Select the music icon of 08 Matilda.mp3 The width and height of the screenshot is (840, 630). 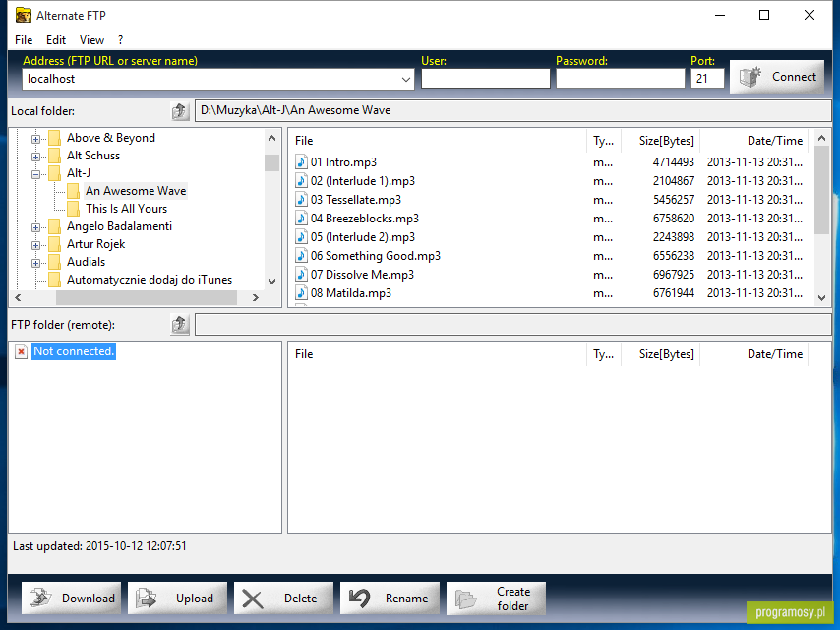[301, 293]
